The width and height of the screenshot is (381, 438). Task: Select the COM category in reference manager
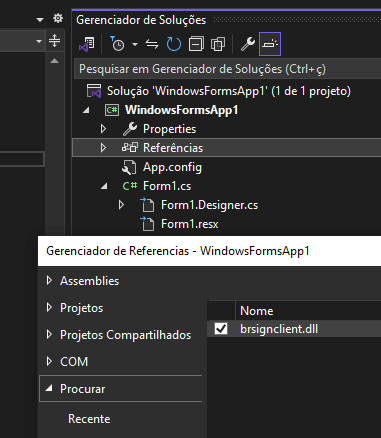[74, 362]
